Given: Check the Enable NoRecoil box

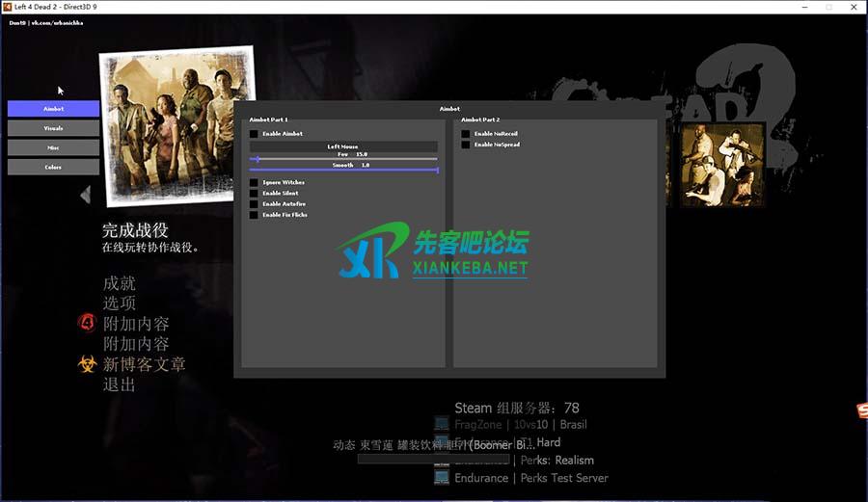Looking at the screenshot, I should (x=466, y=134).
